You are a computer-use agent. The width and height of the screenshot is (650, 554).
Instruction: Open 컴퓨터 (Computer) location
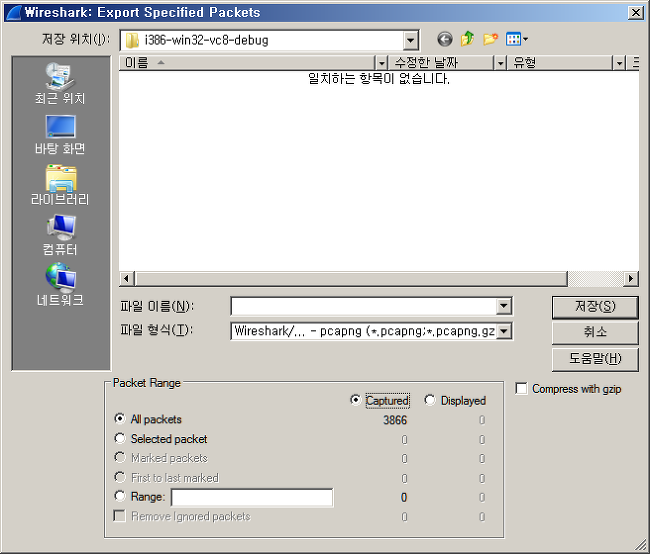[60, 235]
